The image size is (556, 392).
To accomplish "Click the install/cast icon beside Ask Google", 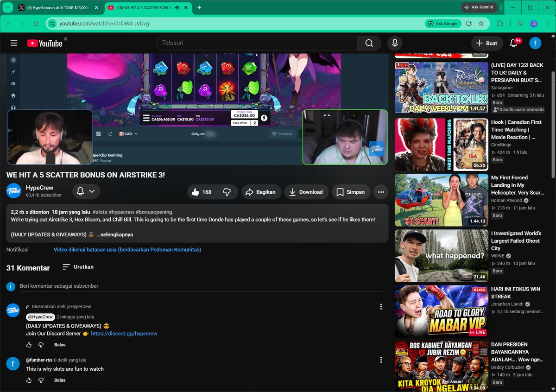I will tap(469, 23).
